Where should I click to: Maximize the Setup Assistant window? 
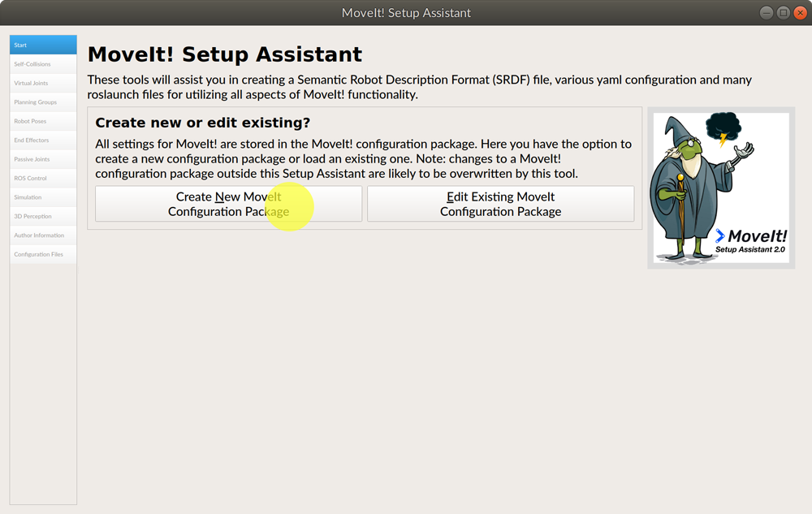[784, 13]
